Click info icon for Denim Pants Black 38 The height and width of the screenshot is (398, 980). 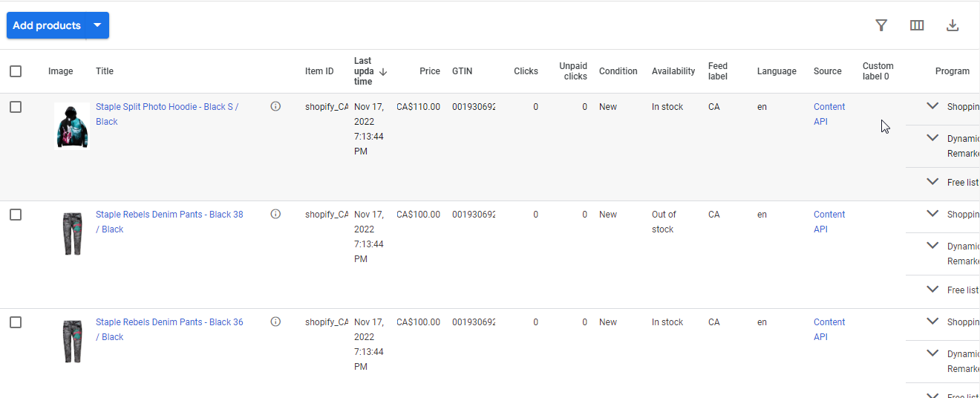[x=275, y=215]
